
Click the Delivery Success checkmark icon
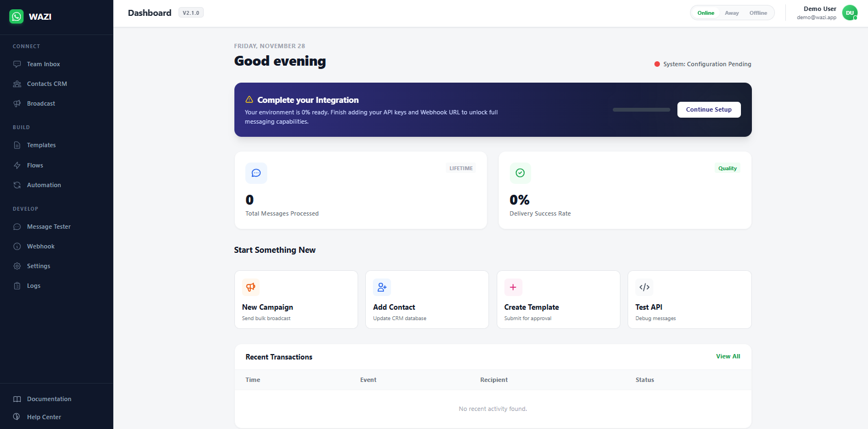tap(520, 173)
